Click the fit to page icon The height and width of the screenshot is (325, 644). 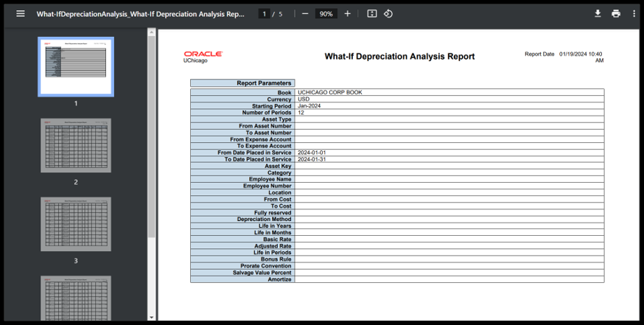(x=371, y=14)
